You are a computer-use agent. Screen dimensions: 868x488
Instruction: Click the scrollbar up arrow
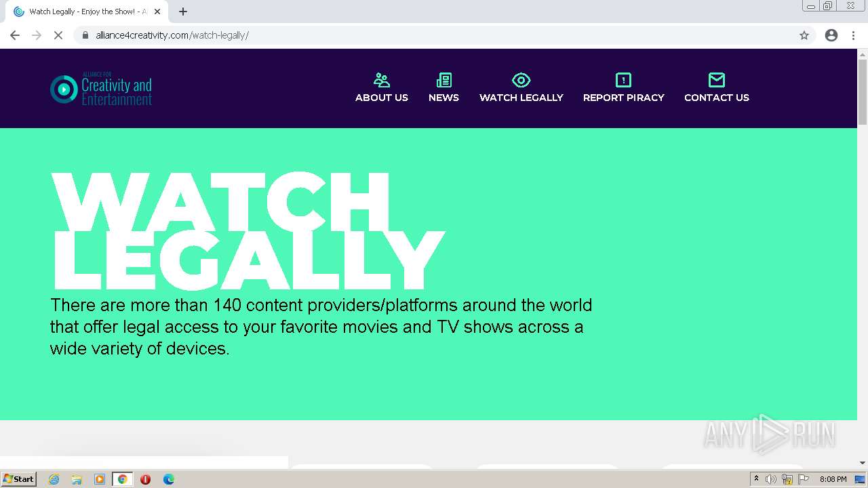(863, 54)
